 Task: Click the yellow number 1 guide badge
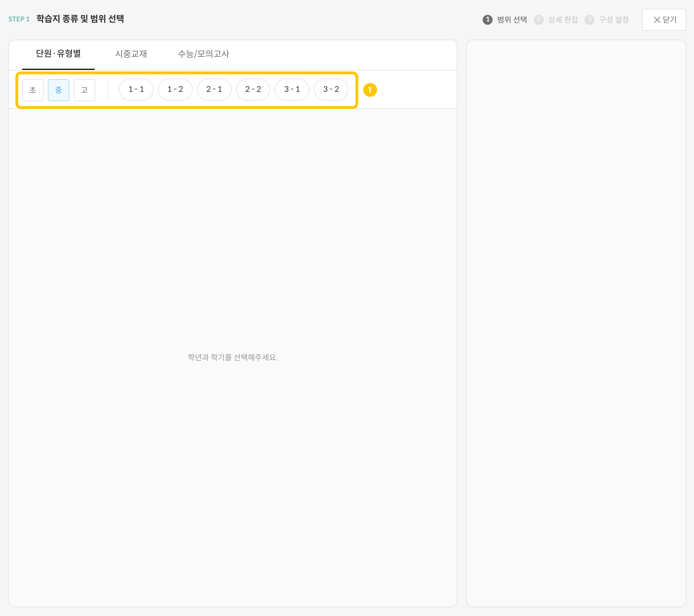(370, 90)
